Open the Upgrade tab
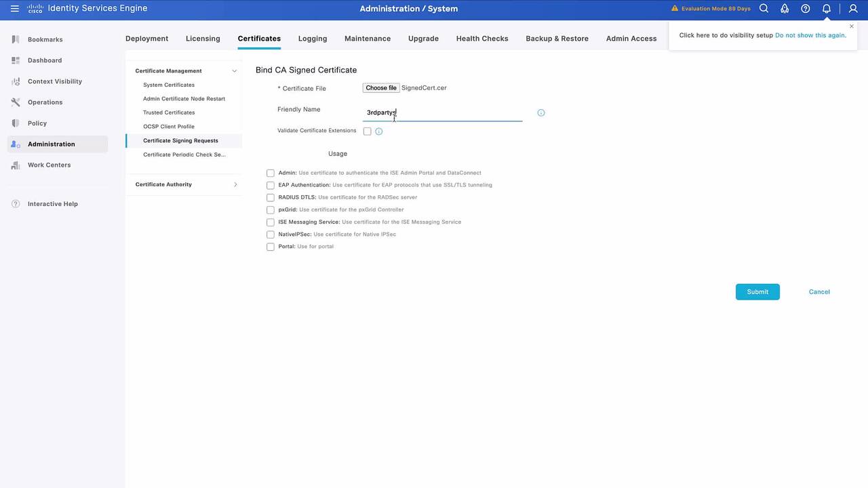Viewport: 868px width, 488px height. click(423, 39)
